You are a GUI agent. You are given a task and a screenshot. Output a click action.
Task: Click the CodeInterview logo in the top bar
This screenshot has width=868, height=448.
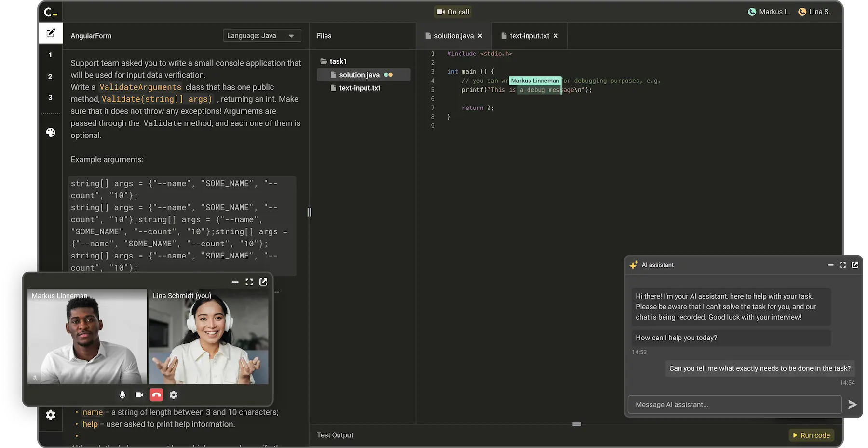coord(50,12)
